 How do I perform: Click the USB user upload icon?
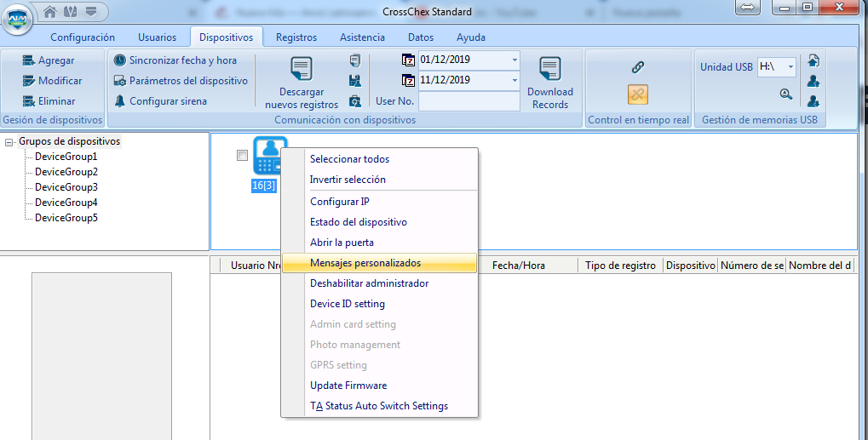(x=813, y=81)
